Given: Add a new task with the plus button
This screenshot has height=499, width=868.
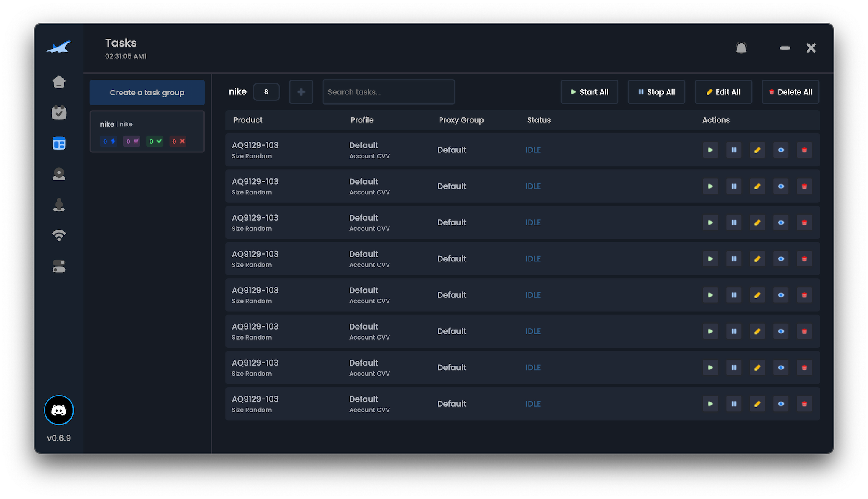Looking at the screenshot, I should (x=301, y=92).
